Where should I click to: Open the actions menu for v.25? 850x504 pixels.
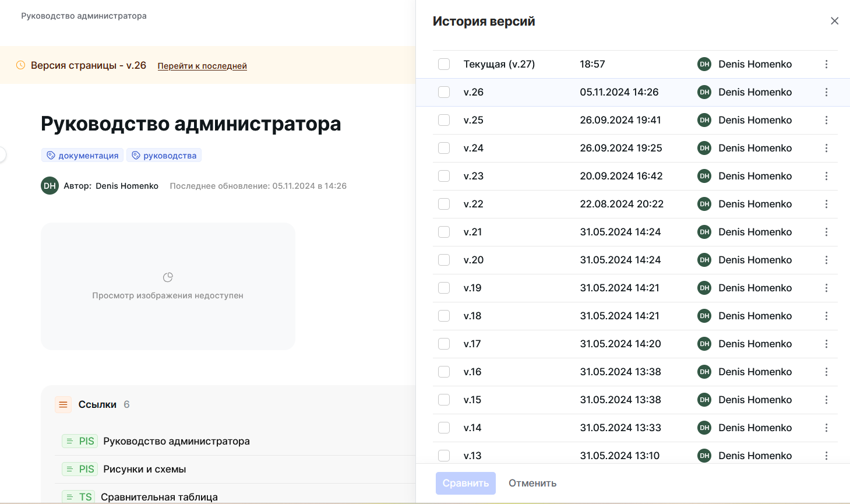pyautogui.click(x=827, y=120)
